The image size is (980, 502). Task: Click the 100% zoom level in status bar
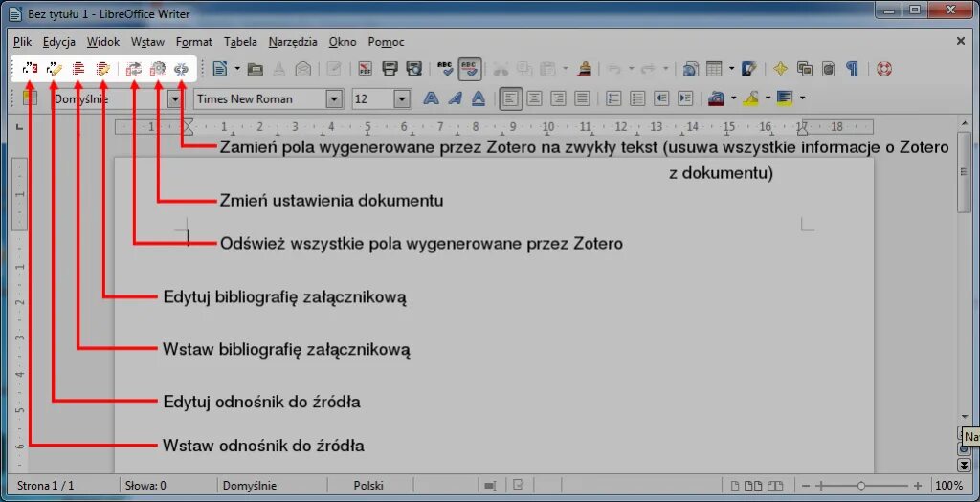click(949, 485)
